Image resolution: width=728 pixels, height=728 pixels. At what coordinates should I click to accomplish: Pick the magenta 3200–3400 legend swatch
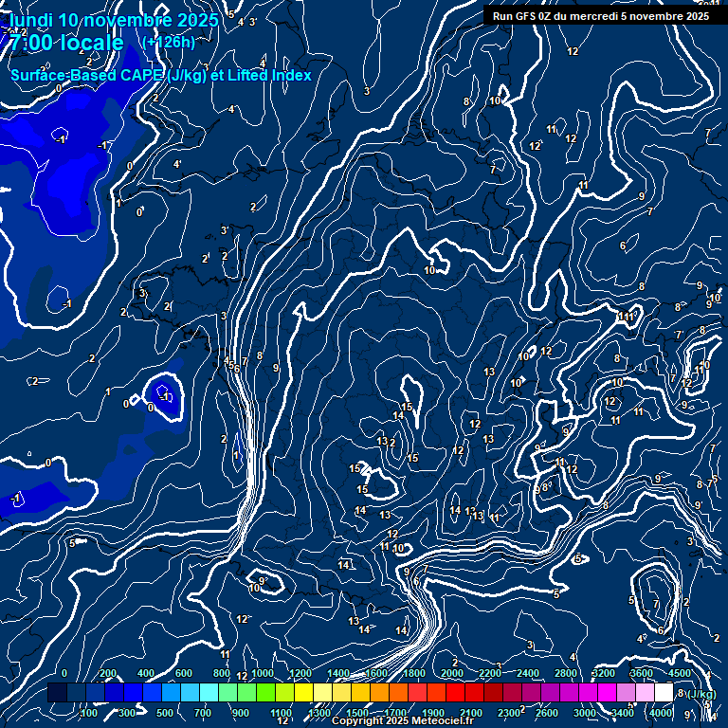608,692
